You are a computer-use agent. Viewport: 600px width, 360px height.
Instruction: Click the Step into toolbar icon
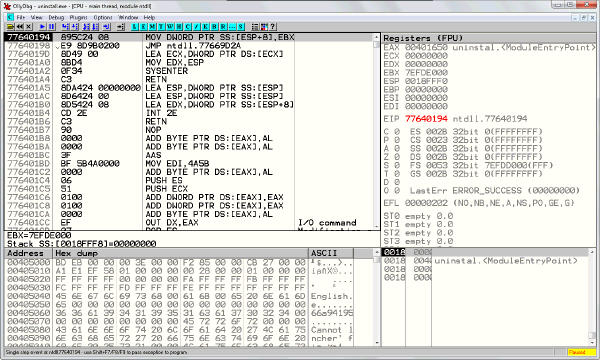(65, 27)
